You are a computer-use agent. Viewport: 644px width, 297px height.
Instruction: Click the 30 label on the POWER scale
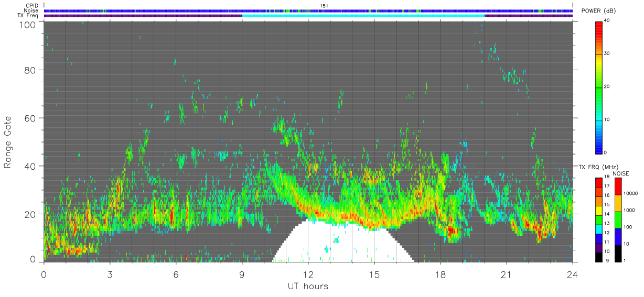click(607, 53)
